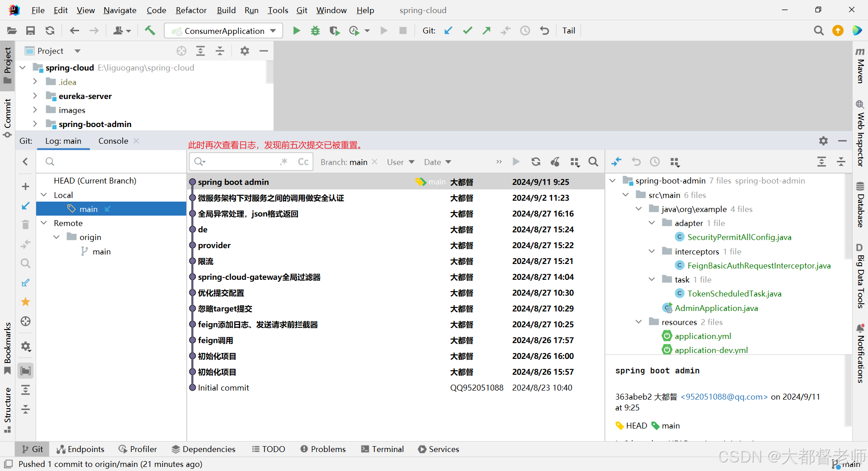The image size is (868, 471).
Task: Push commits with green arrow icon
Action: click(486, 31)
